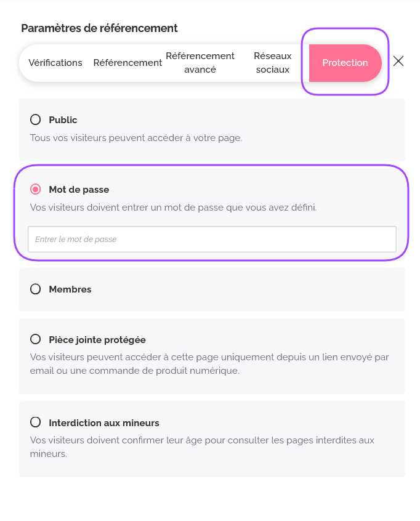Open the Réseaux sociaux tab
Image resolution: width=420 pixels, height=521 pixels.
pyautogui.click(x=272, y=63)
